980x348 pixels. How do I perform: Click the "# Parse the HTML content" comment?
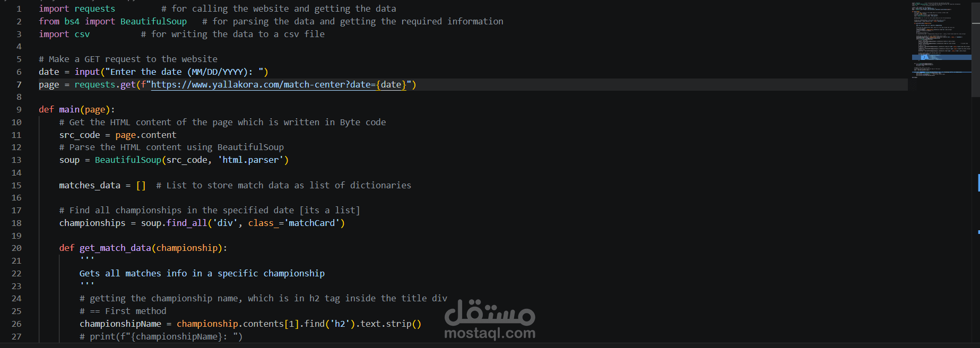tap(171, 147)
